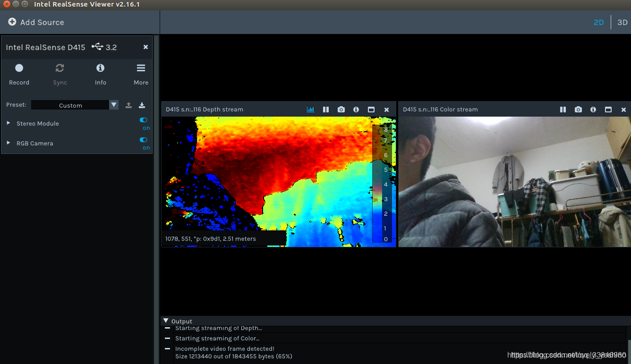This screenshot has width=631, height=364.
Task: Remove the D415 device with its X
Action: tap(145, 47)
